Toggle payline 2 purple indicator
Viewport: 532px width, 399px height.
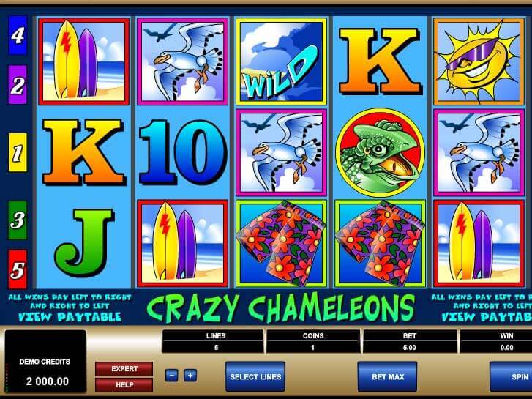(18, 85)
